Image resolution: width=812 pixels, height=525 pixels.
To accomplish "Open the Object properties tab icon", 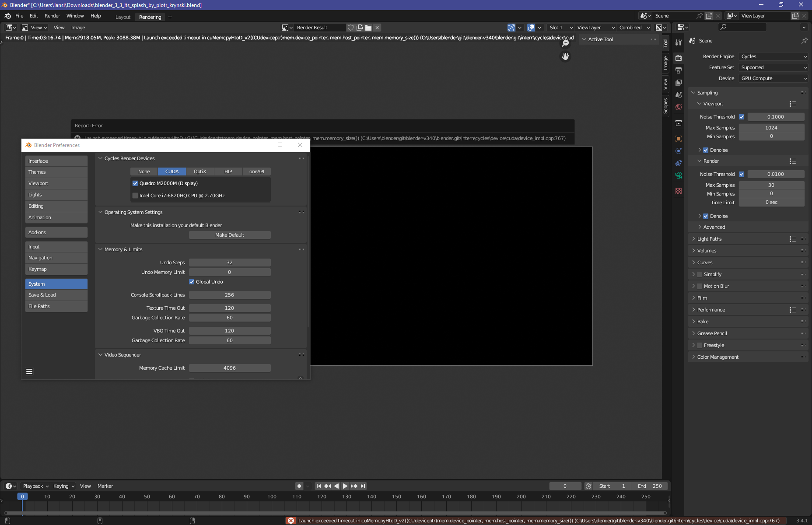I will coord(679,139).
